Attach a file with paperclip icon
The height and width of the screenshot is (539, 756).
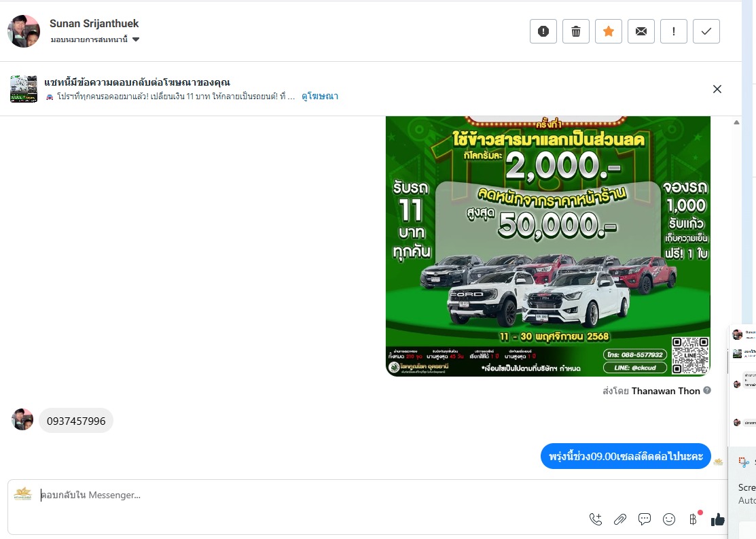[620, 519]
